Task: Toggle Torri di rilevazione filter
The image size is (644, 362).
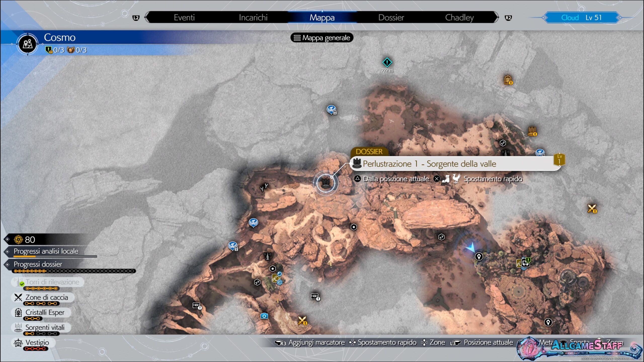Action: pyautogui.click(x=48, y=282)
